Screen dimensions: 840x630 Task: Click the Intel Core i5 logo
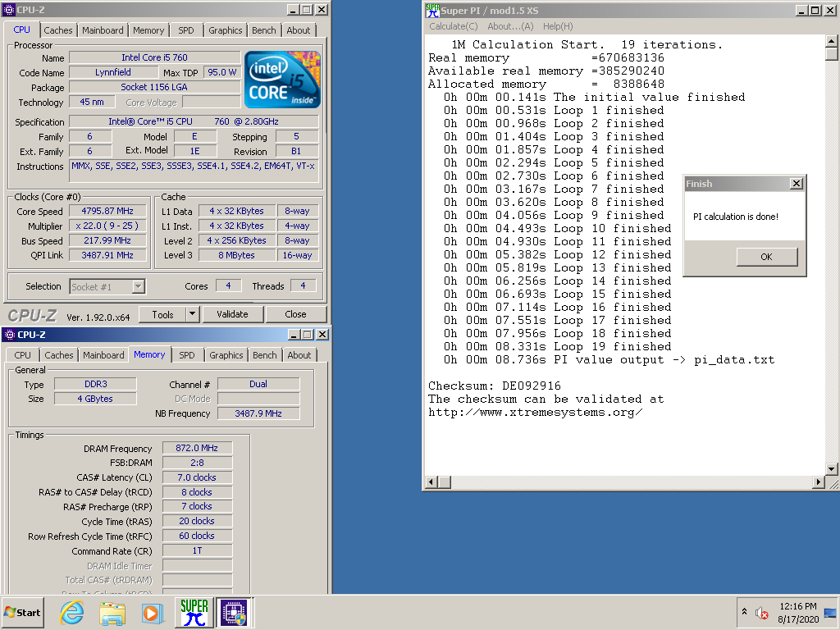(x=282, y=80)
